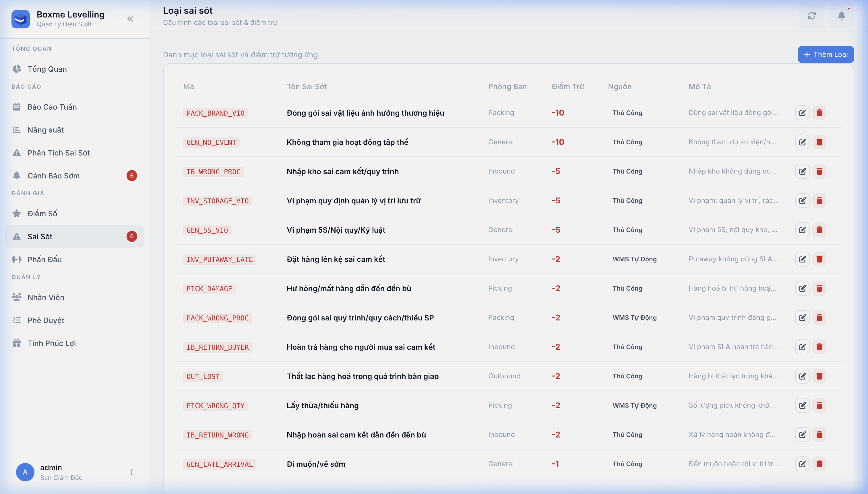The image size is (868, 494).
Task: Click the admin avatar circle
Action: pos(25,472)
